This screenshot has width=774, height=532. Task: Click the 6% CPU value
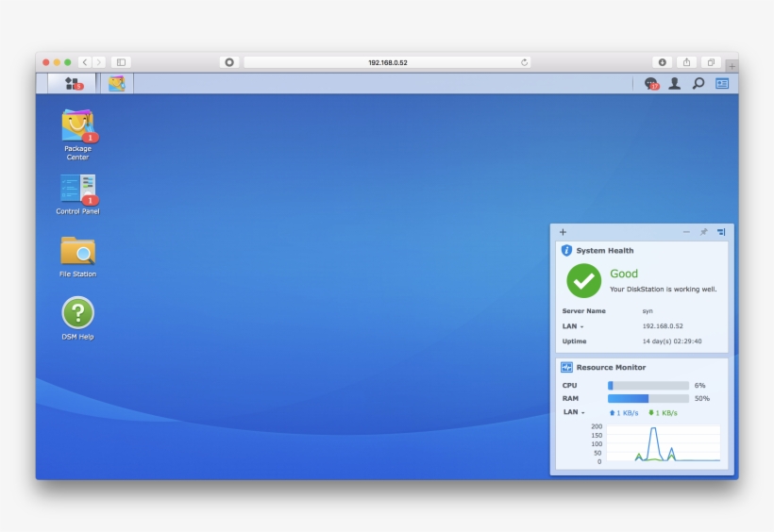click(700, 386)
